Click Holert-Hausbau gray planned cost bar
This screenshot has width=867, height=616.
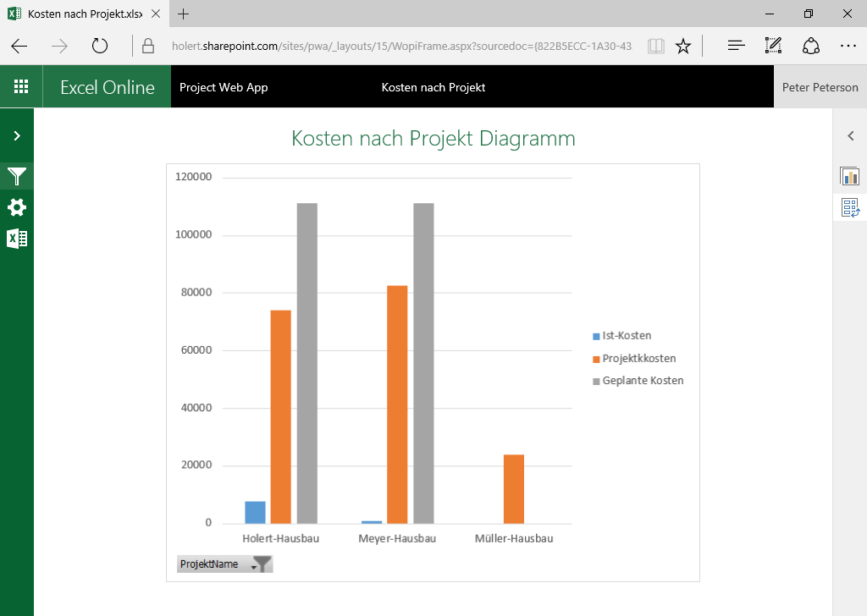pos(307,363)
